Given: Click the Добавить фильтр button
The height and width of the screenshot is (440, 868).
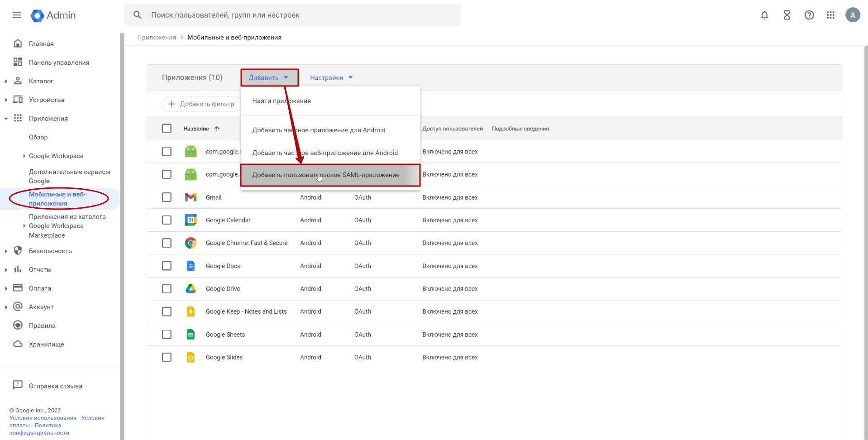Looking at the screenshot, I should [x=201, y=104].
